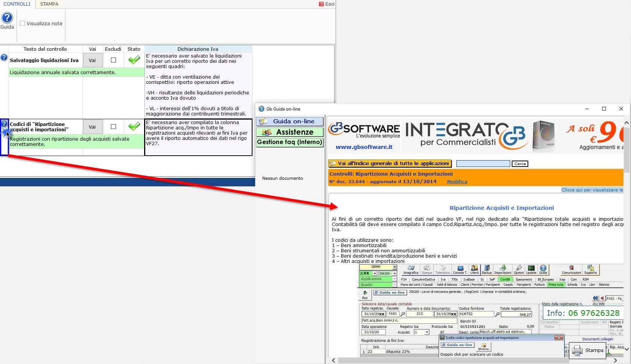Select 'Salvataggio liquidazioni Iva' control title
The width and height of the screenshot is (631, 364).
pos(44,60)
